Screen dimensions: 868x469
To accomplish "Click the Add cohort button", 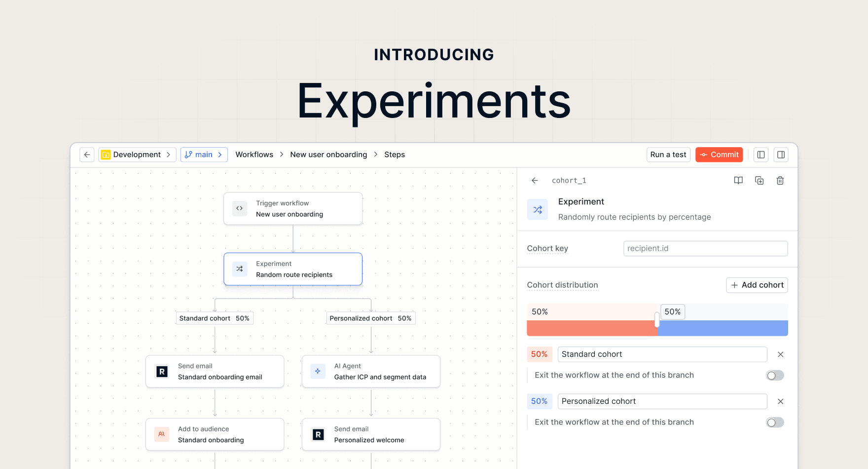I will (757, 285).
